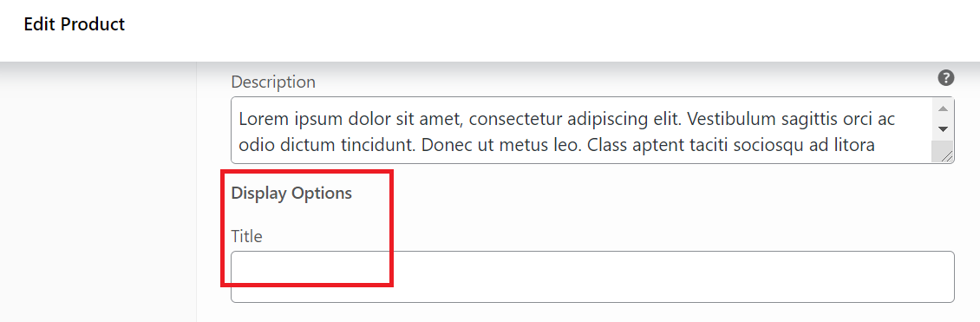980x322 pixels.
Task: Click the description scrollbar down arrow
Action: coord(943,129)
